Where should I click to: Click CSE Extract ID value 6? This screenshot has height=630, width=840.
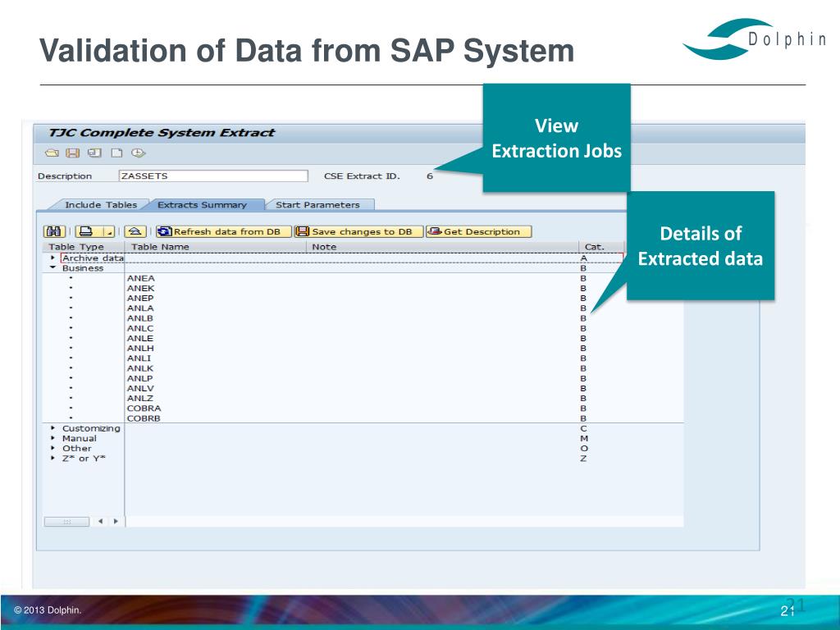click(430, 176)
